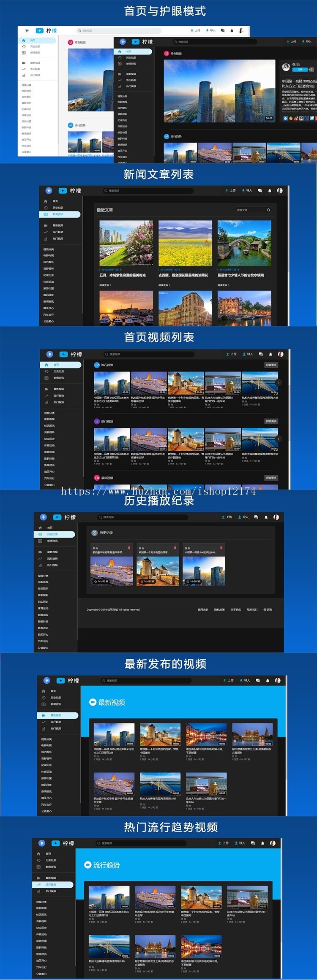This screenshot has height=980, width=317.
Task: Click history clock icon beside 历史纪录 heading
Action: click(x=95, y=533)
